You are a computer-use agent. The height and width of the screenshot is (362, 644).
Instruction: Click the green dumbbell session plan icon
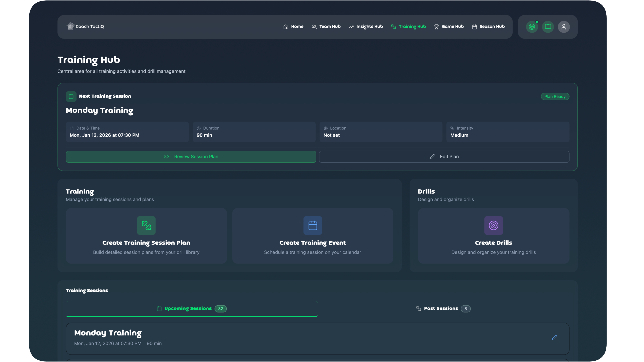[x=146, y=225]
